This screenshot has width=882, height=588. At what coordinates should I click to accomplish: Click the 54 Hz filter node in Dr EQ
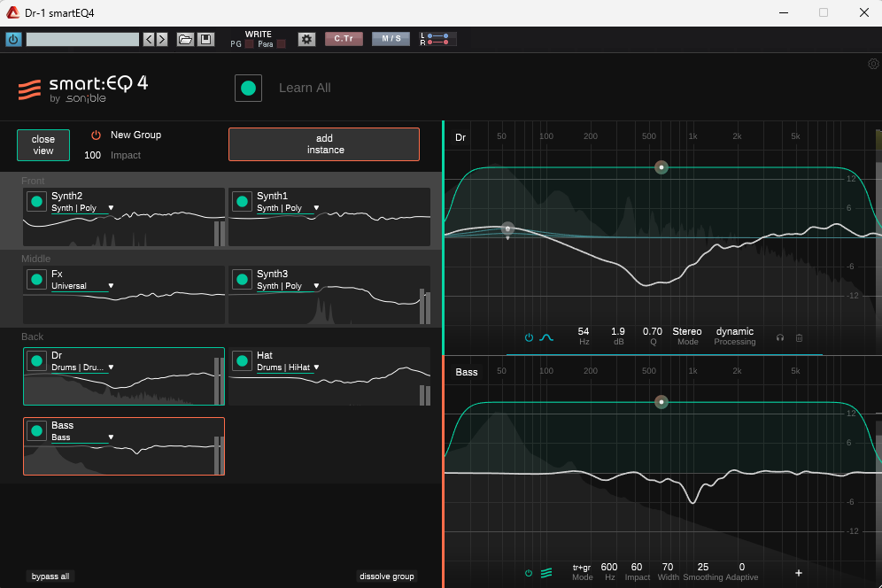click(x=508, y=229)
